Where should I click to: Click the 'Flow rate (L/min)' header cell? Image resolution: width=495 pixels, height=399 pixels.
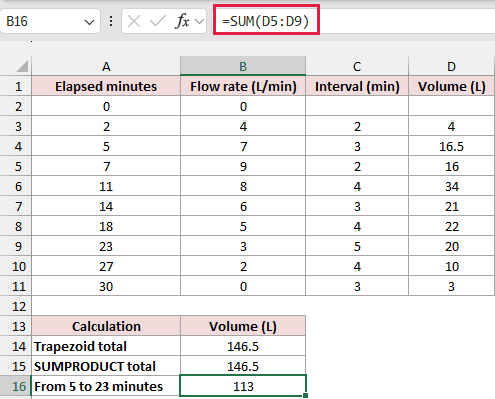(x=243, y=86)
